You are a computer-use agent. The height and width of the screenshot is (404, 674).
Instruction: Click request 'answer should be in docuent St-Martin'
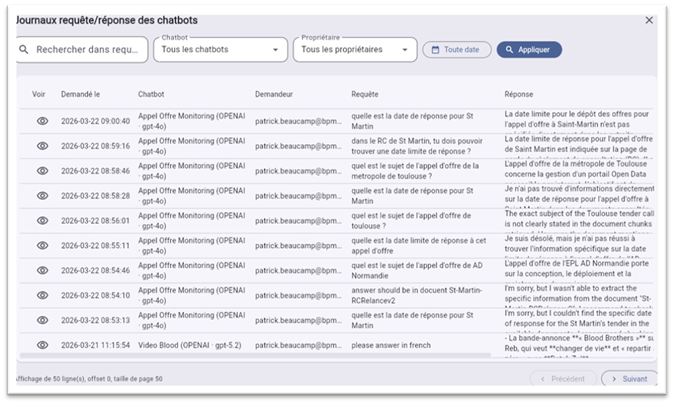[417, 296]
